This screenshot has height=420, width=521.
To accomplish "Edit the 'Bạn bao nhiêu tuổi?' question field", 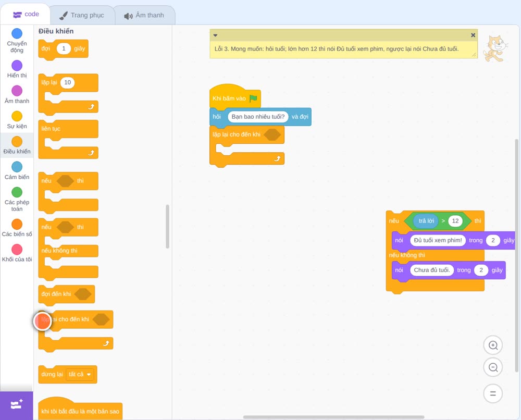I will pos(258,117).
